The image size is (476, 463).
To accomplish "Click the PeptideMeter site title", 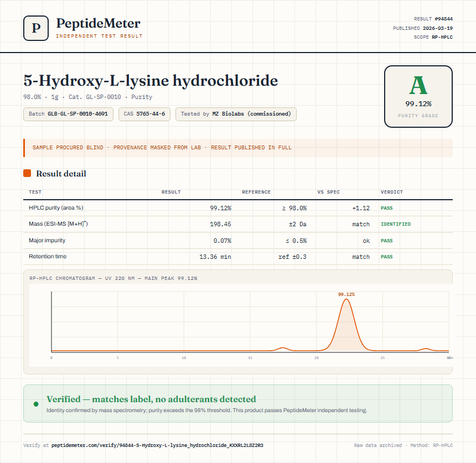I will (99, 24).
